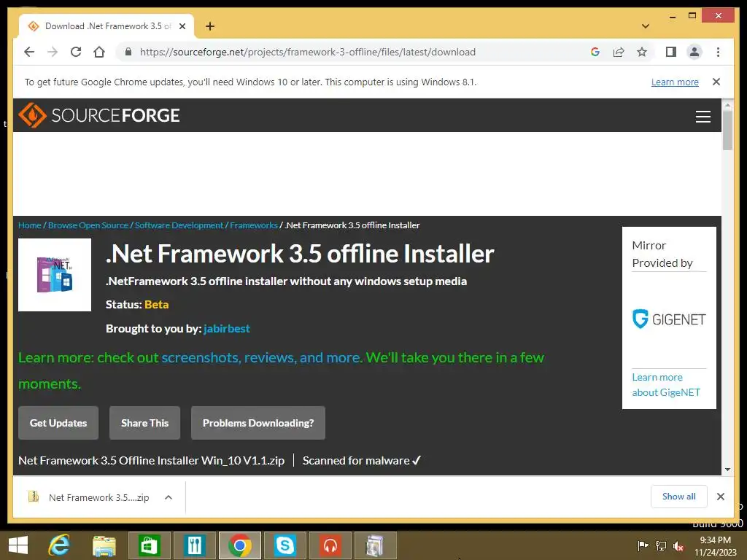Open Skype from taskbar

285,545
